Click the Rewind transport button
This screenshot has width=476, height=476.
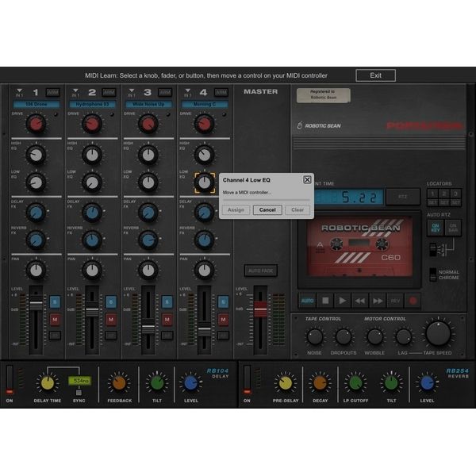[360, 301]
